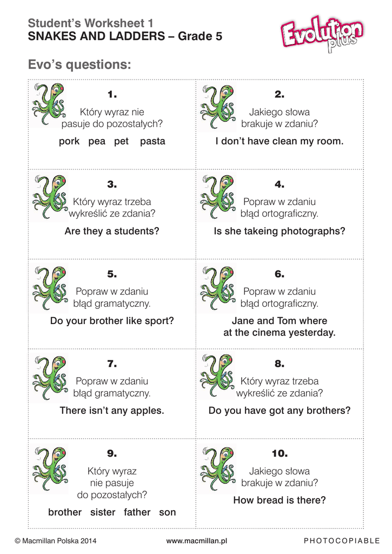Click the octopus icon beside question 7

tap(49, 375)
